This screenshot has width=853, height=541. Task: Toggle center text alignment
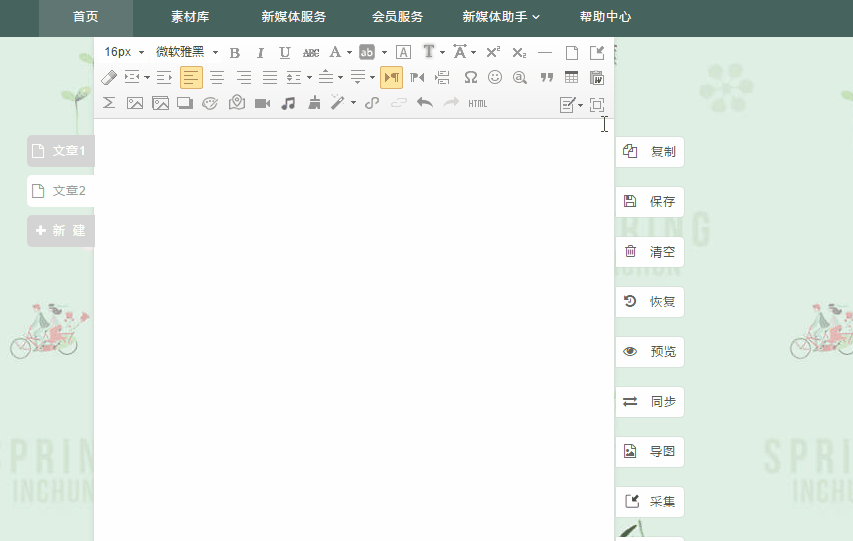click(x=217, y=78)
